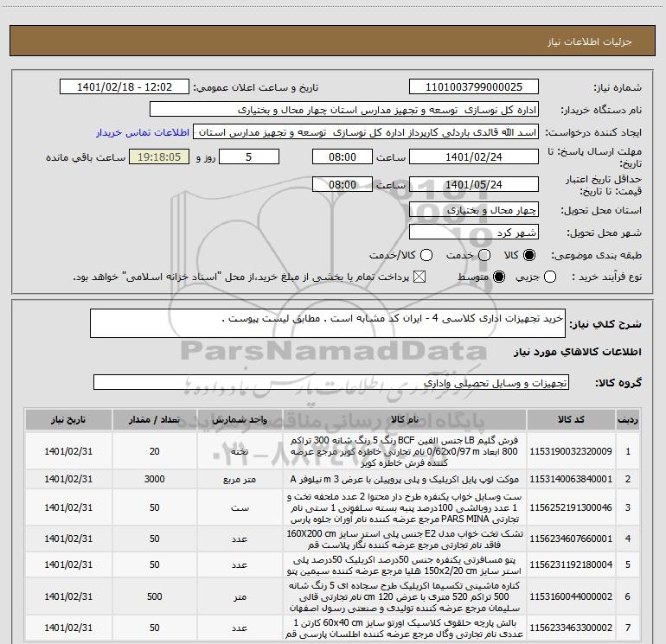This screenshot has width=666, height=644.
Task: Select product code 1156233463300002
Action: pyautogui.click(x=571, y=628)
